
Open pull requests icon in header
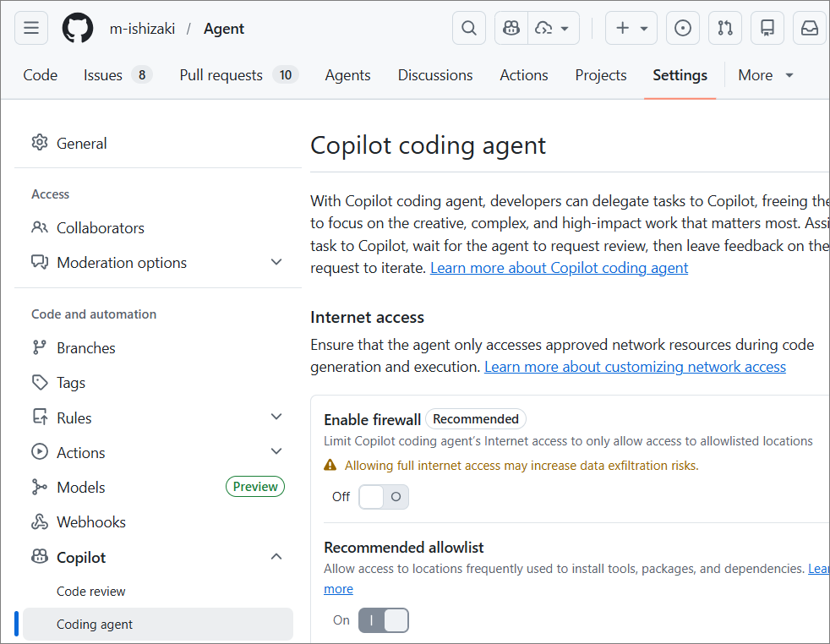click(x=725, y=28)
